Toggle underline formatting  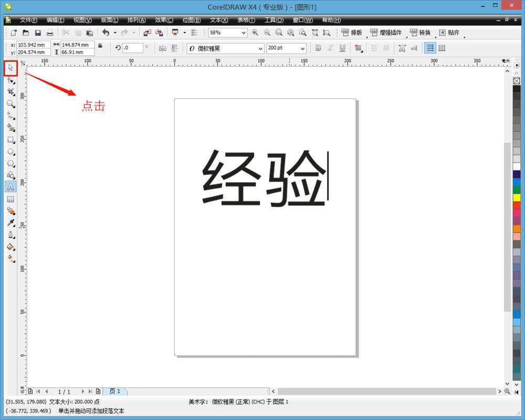click(342, 48)
